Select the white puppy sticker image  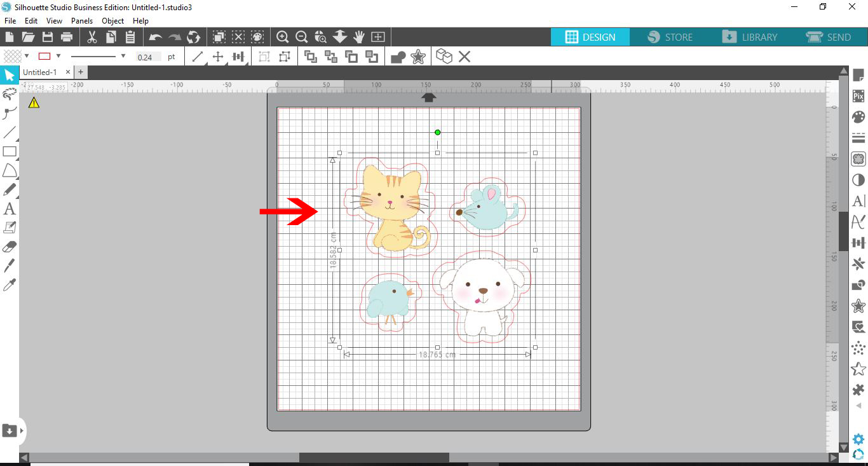[x=483, y=296]
